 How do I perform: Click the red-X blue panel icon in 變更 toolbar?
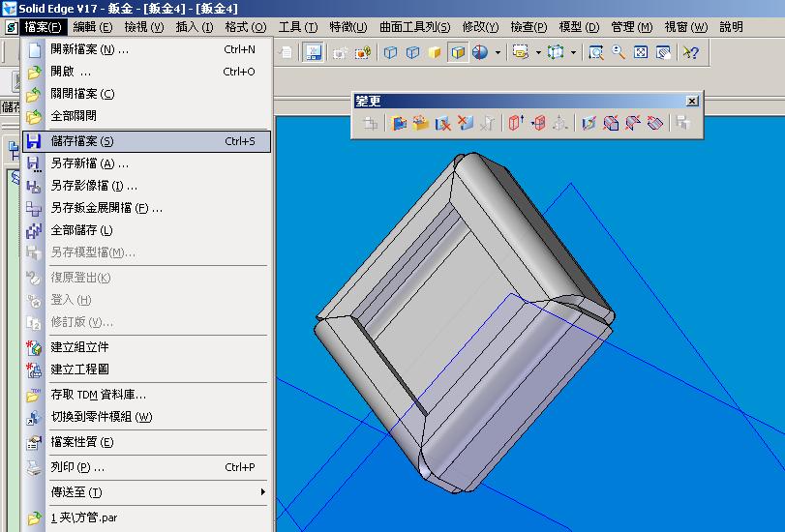465,123
